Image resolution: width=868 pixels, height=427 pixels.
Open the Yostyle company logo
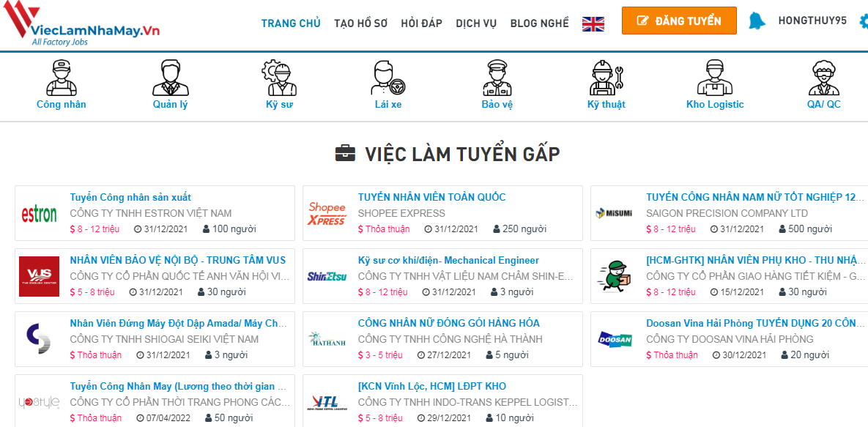[39, 402]
